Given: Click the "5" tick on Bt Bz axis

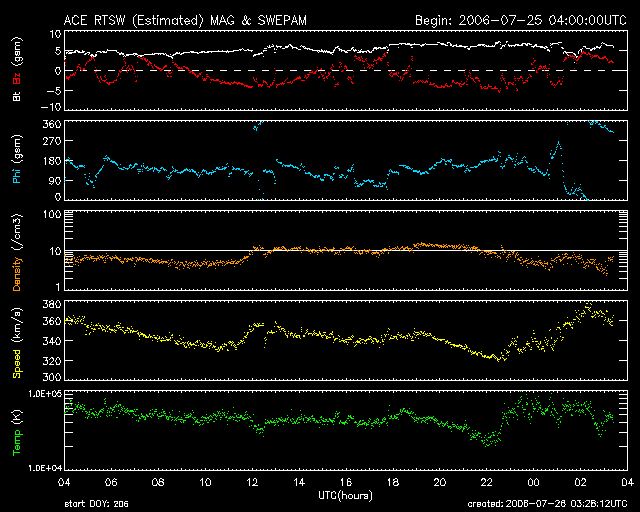Looking at the screenshot, I should (58, 51).
